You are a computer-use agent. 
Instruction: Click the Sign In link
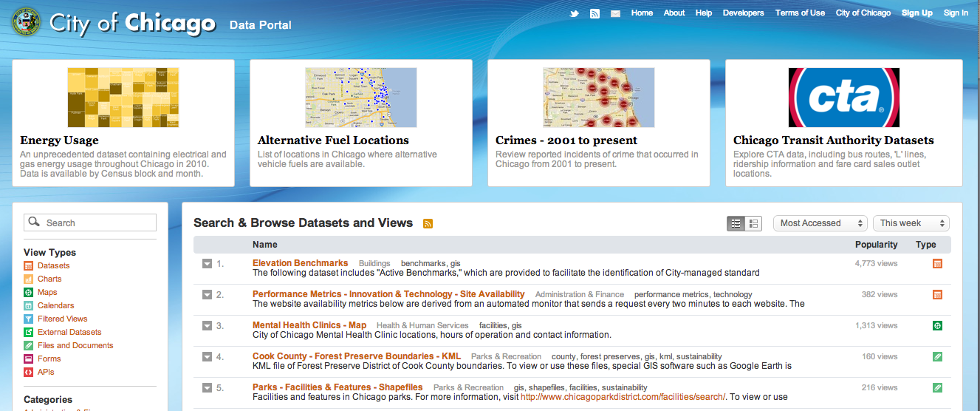pyautogui.click(x=956, y=13)
